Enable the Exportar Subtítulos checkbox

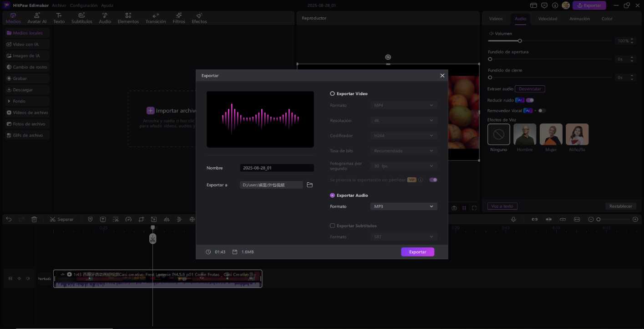click(332, 226)
